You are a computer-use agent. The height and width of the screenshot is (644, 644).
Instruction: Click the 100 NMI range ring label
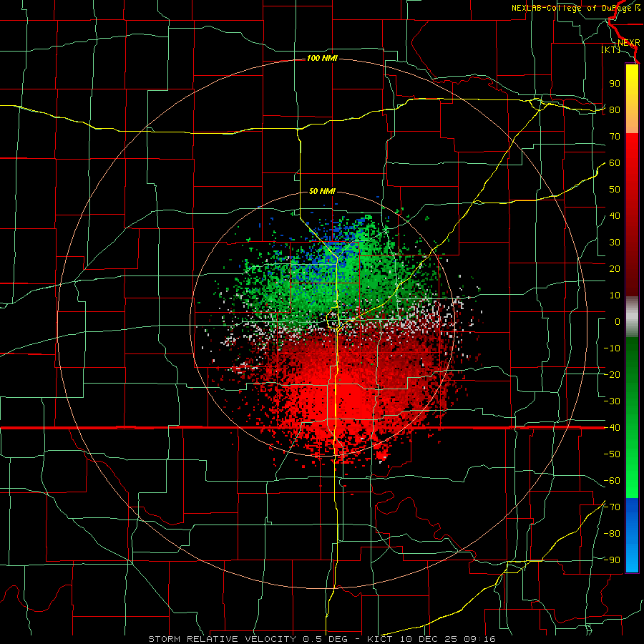click(322, 59)
